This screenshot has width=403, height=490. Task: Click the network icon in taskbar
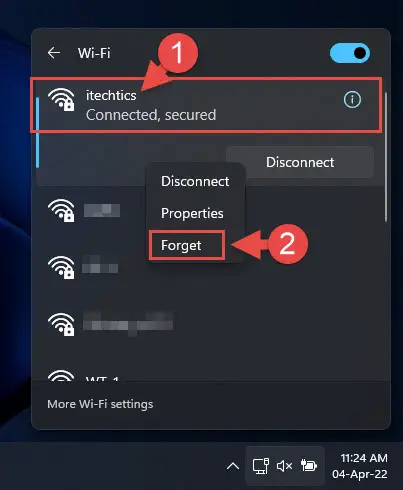tap(261, 466)
